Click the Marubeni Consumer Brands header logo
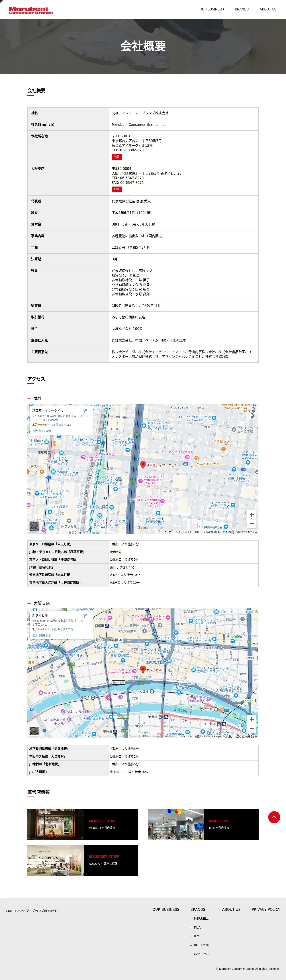 point(31,10)
